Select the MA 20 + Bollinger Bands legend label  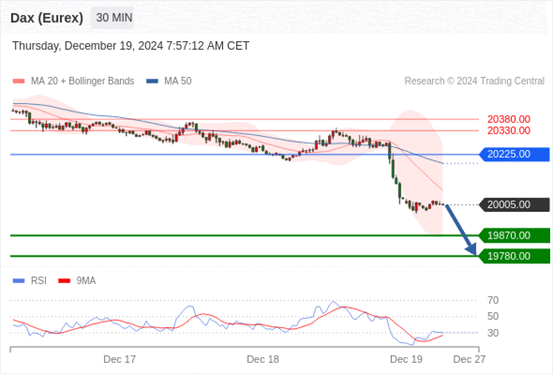pyautogui.click(x=83, y=81)
